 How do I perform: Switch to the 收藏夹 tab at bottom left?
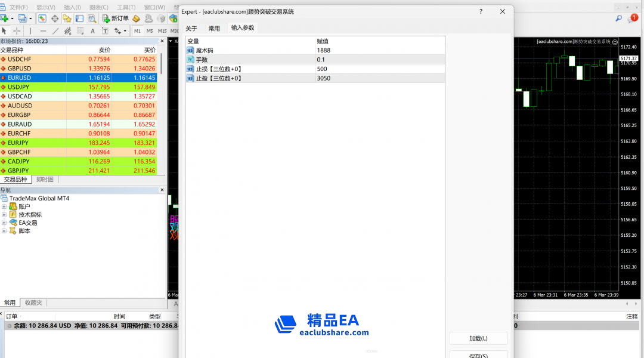tap(33, 303)
